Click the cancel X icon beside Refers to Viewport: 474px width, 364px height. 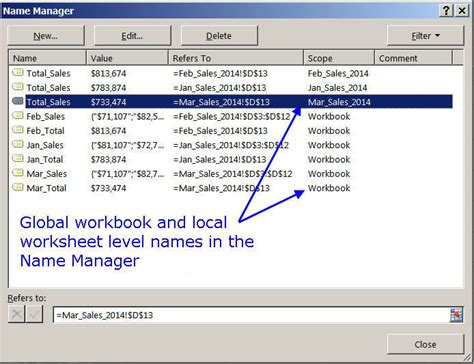[16, 314]
